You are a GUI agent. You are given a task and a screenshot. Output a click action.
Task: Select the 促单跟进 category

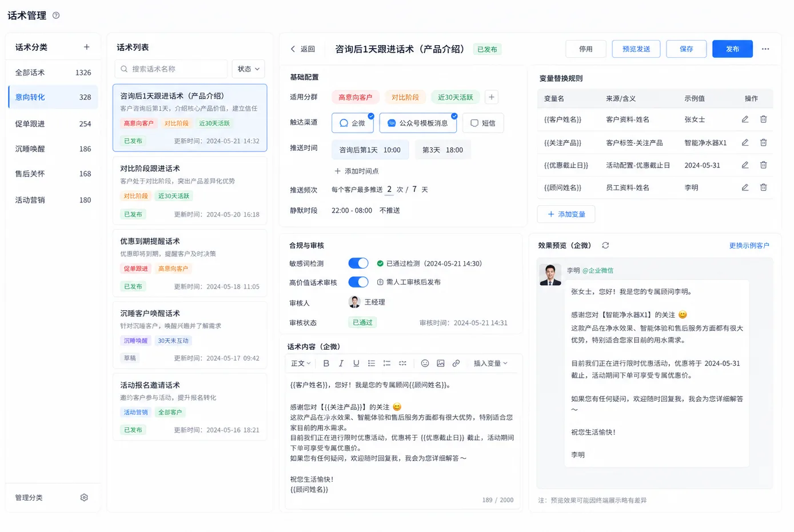[53, 124]
